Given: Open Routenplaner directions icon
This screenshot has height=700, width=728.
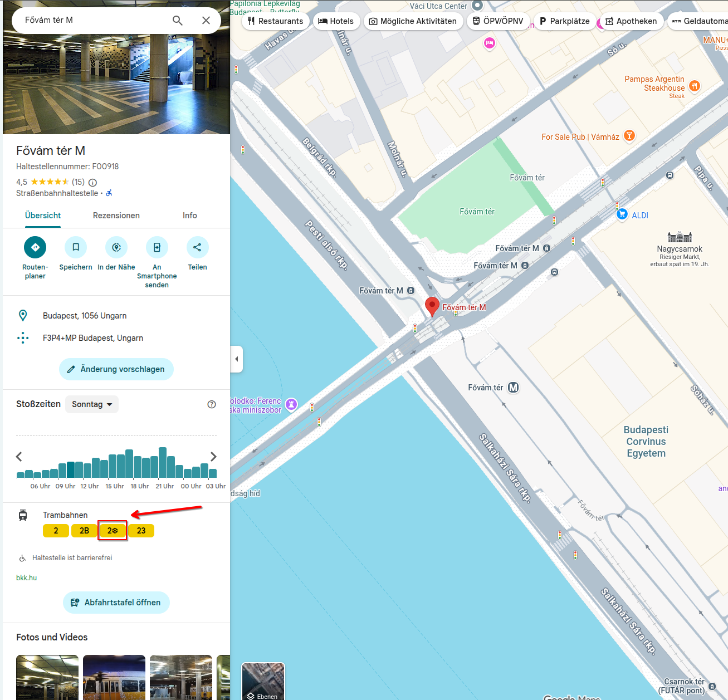Looking at the screenshot, I should coord(35,247).
